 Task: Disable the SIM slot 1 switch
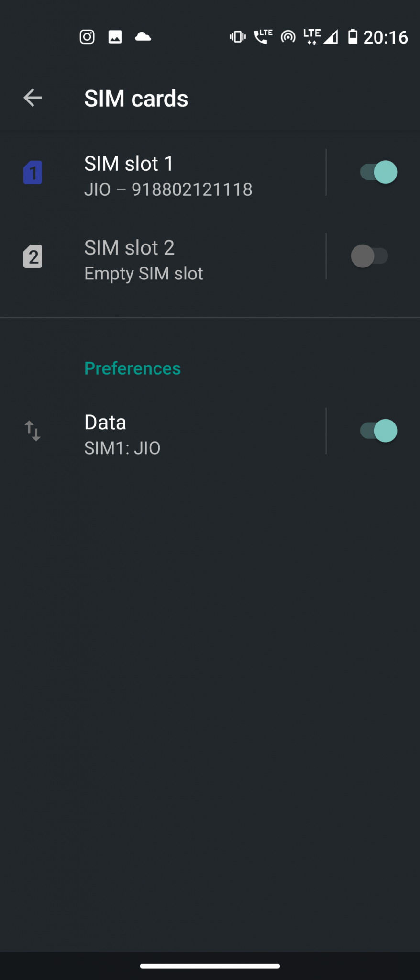click(x=378, y=172)
